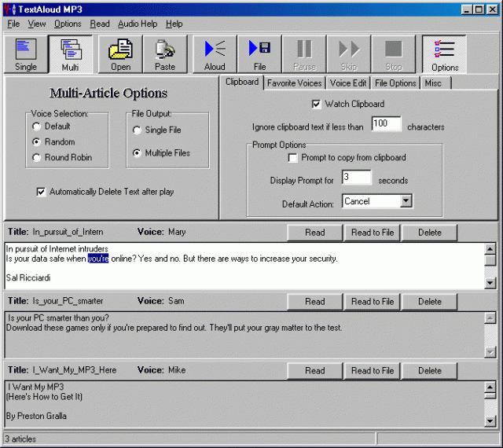Screen dimensions: 503x448
Task: Open the Options menu
Action: pos(68,24)
